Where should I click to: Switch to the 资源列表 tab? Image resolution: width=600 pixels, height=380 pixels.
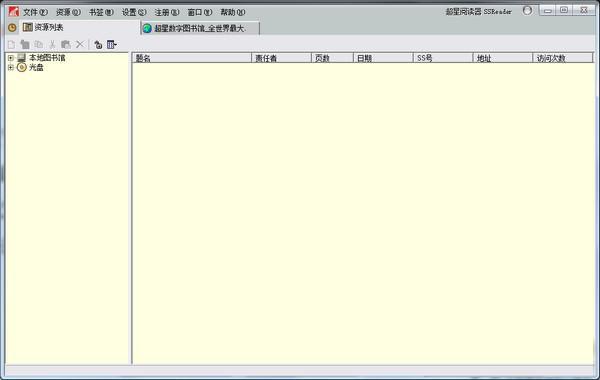point(80,28)
